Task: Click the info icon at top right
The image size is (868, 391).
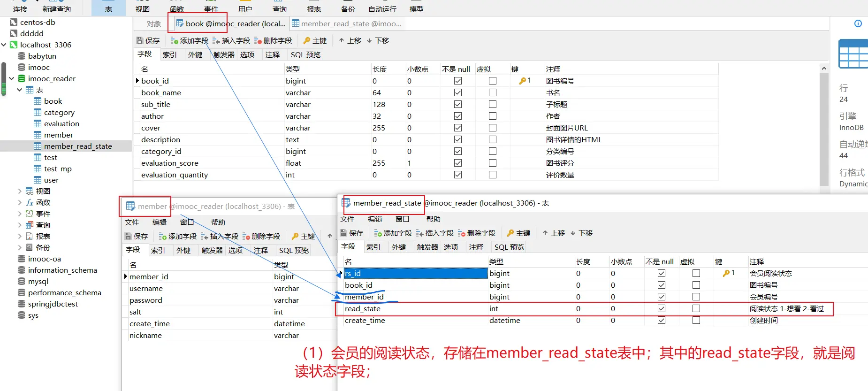Action: click(x=858, y=23)
